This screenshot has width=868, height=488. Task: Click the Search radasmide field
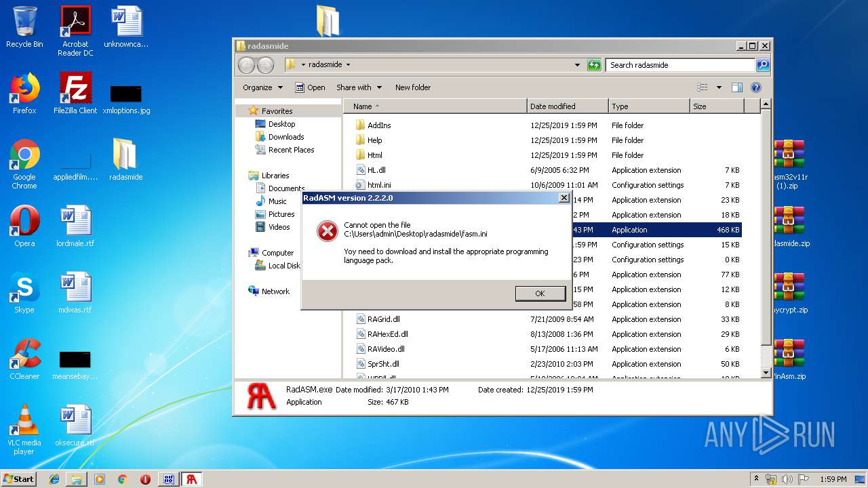(x=680, y=65)
